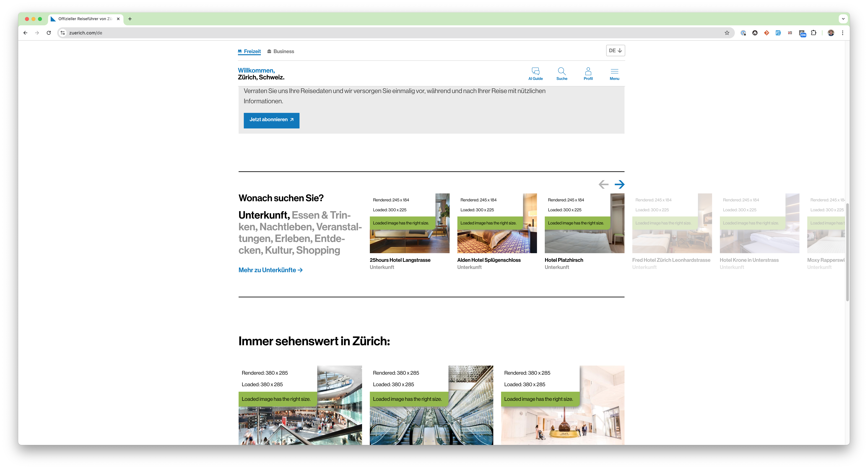This screenshot has height=469, width=868.
Task: Click the page vertical scrollbar
Action: [x=847, y=252]
